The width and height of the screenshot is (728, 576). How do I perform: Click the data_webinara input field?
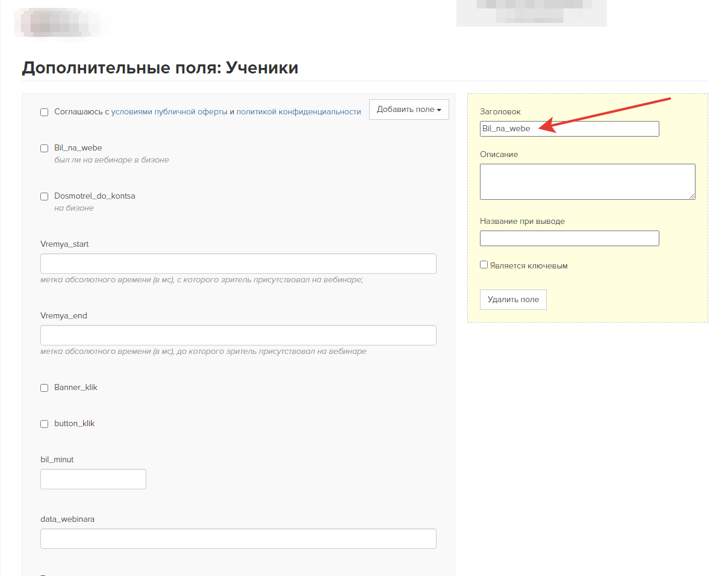238,539
